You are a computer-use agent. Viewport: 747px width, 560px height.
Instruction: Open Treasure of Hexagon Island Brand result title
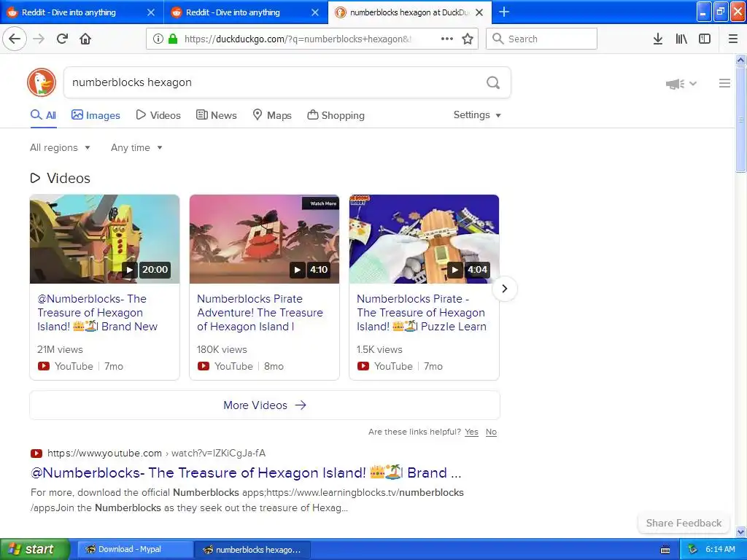click(x=246, y=472)
